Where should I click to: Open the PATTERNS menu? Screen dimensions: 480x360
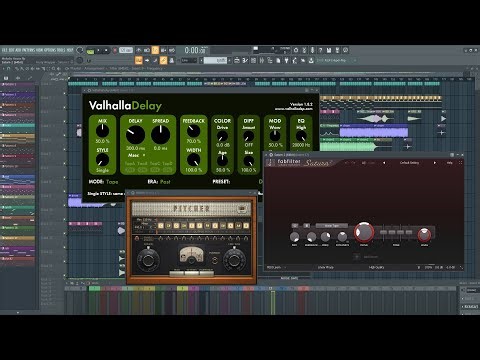tap(28, 50)
